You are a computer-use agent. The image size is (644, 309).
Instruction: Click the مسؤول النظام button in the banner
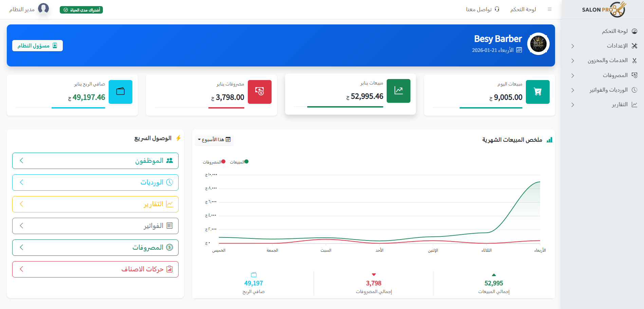(x=37, y=46)
